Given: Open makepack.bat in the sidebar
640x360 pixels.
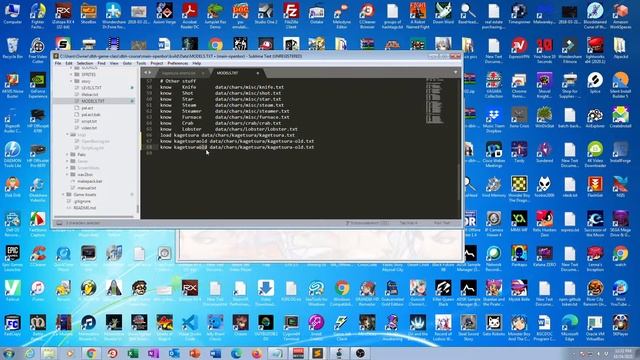Looking at the screenshot, I should tap(89, 181).
